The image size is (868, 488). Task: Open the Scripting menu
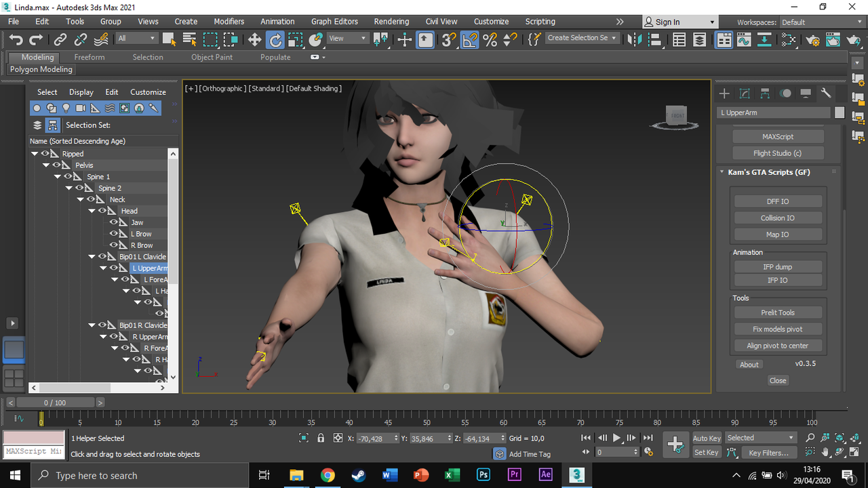(540, 22)
